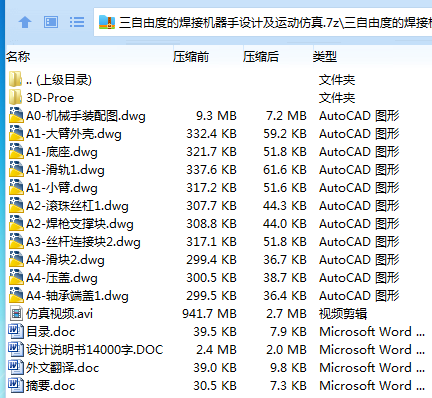Select file A2-焊枪支撑块.dwg
Screen dimensions: 432x398
(80, 224)
